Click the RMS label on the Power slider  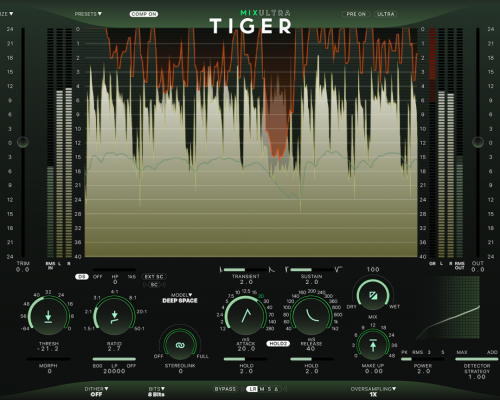coord(417,352)
